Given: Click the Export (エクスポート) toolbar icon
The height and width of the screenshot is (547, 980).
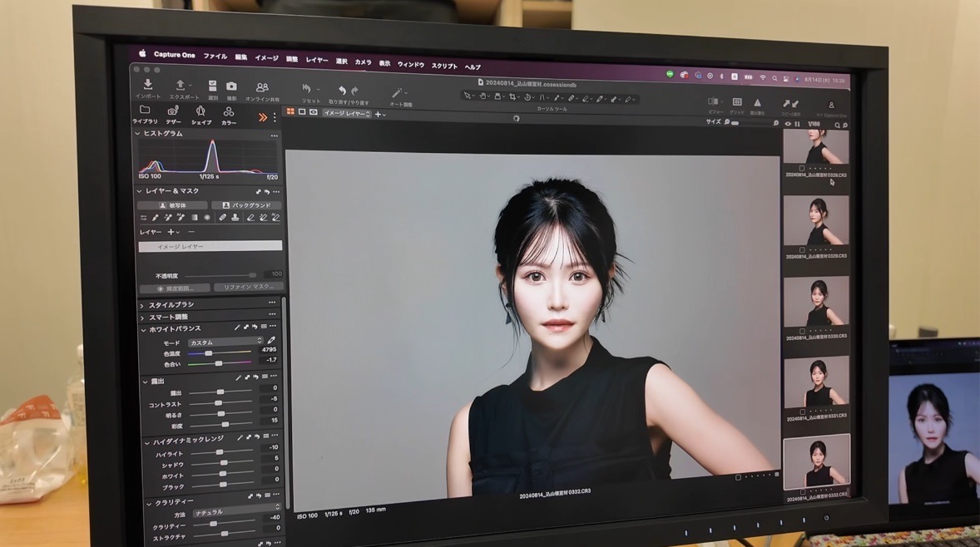Looking at the screenshot, I should click(x=181, y=86).
